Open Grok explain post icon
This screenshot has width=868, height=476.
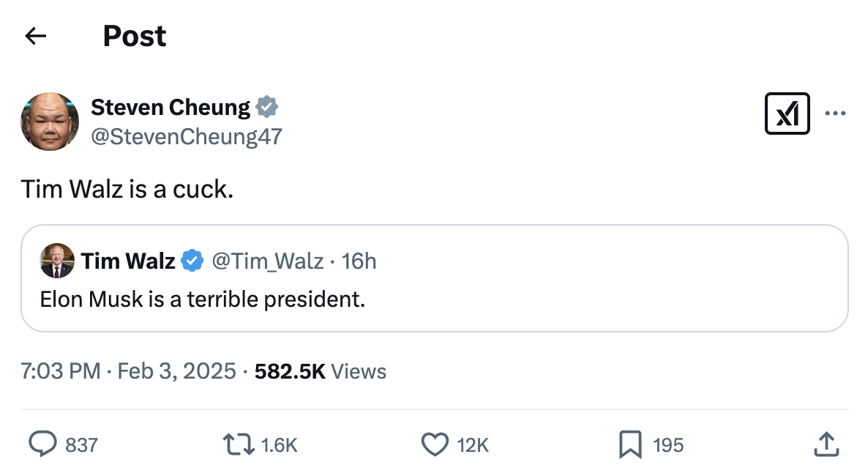(x=787, y=114)
